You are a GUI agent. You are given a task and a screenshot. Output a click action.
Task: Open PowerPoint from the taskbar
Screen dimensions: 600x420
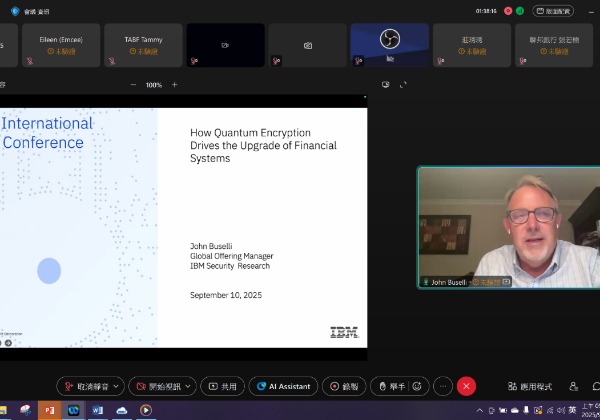click(x=49, y=410)
